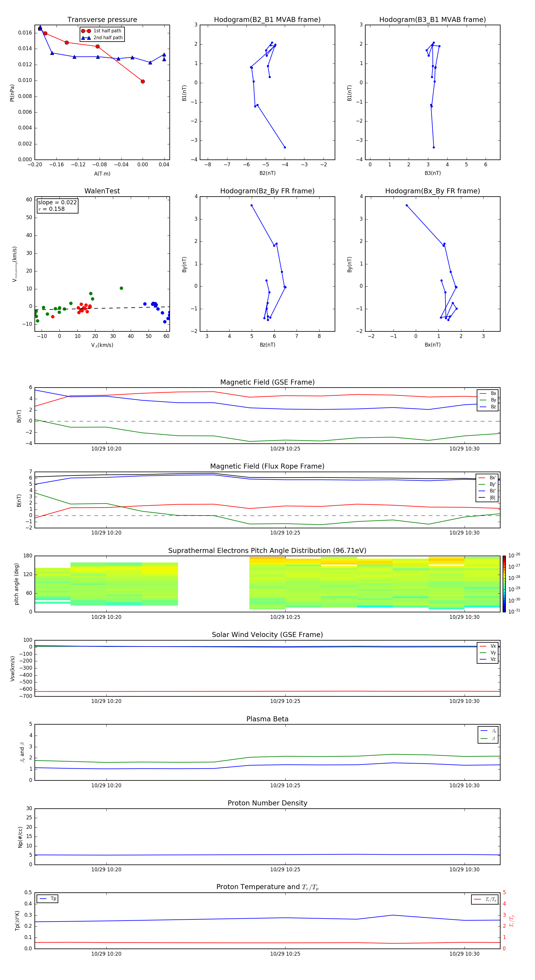Viewport: 535px width, 980px height.
Task: Click the Suprathermal Electrons Pitch Angle Distribution title
Action: click(267, 551)
